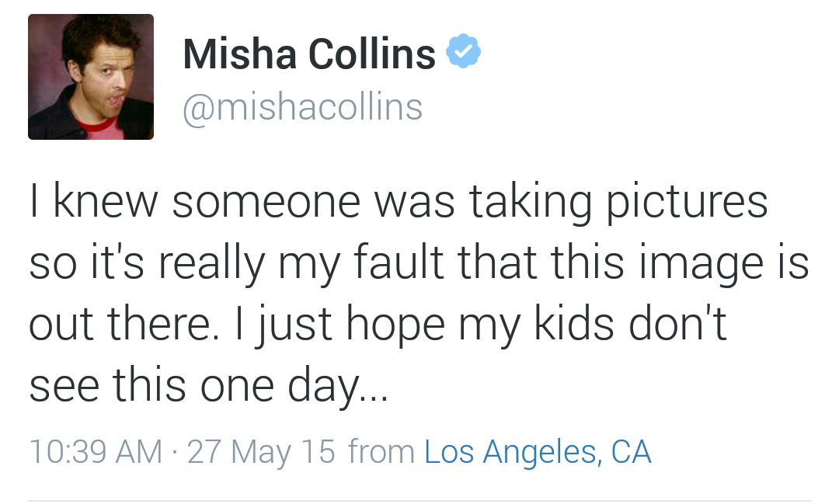Click the @mishacollins handle
This screenshot has width=839, height=504.
click(303, 106)
